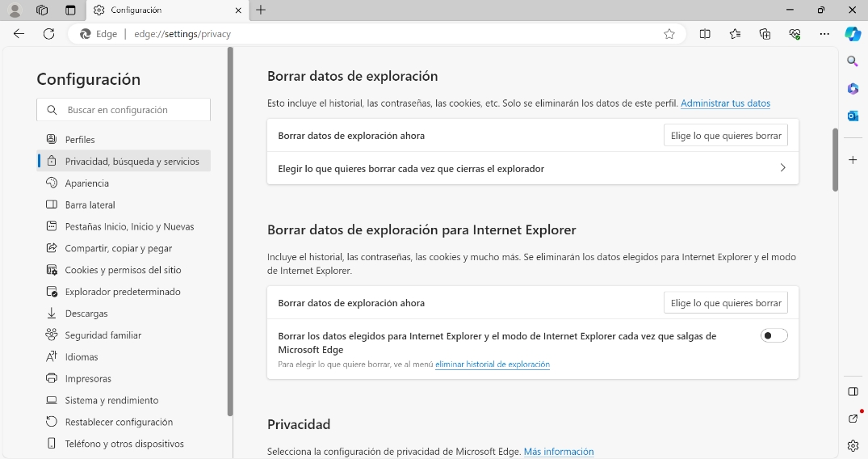The width and height of the screenshot is (868, 459).
Task: Open Compartir, copiar y pegar
Action: 124,248
